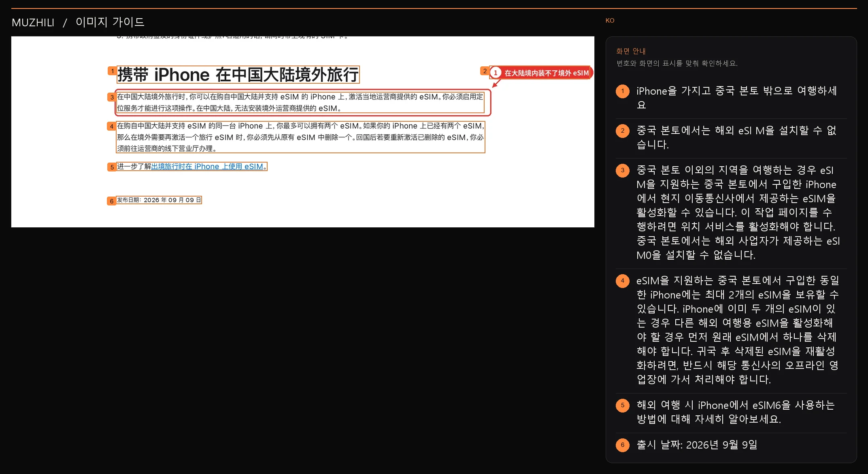
Task: Follow the 出境旅行时在 iPhone 上使用 eSIM link
Action: coord(207,167)
